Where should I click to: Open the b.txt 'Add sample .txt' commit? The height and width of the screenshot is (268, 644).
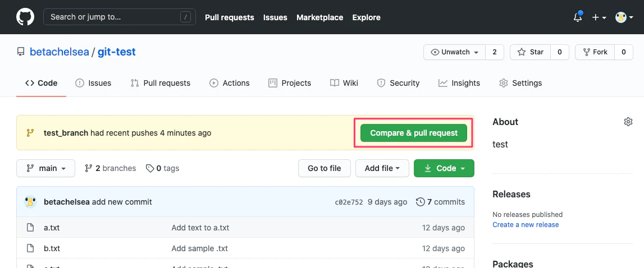coord(200,248)
